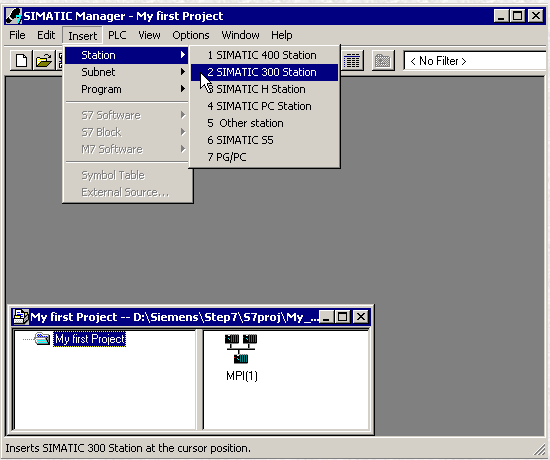550x460 pixels.
Task: Click the New Project toolbar icon
Action: point(22,61)
